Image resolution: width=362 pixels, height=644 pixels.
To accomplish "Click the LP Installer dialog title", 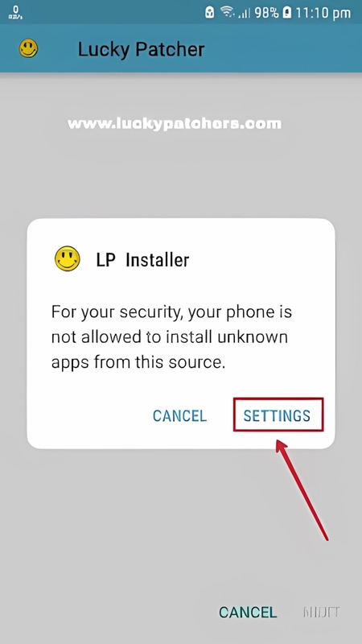I will (x=142, y=259).
